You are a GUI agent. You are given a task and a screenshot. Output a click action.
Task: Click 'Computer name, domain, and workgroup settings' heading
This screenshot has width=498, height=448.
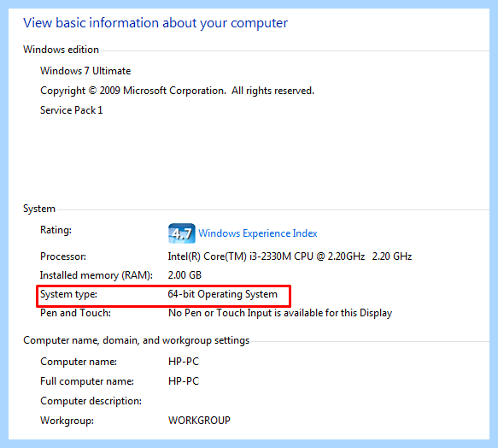[x=137, y=340]
